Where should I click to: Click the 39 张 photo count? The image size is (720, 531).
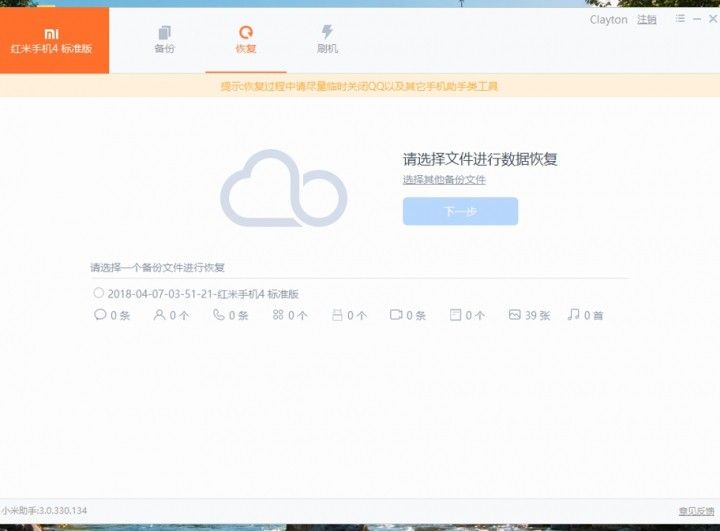pos(538,316)
